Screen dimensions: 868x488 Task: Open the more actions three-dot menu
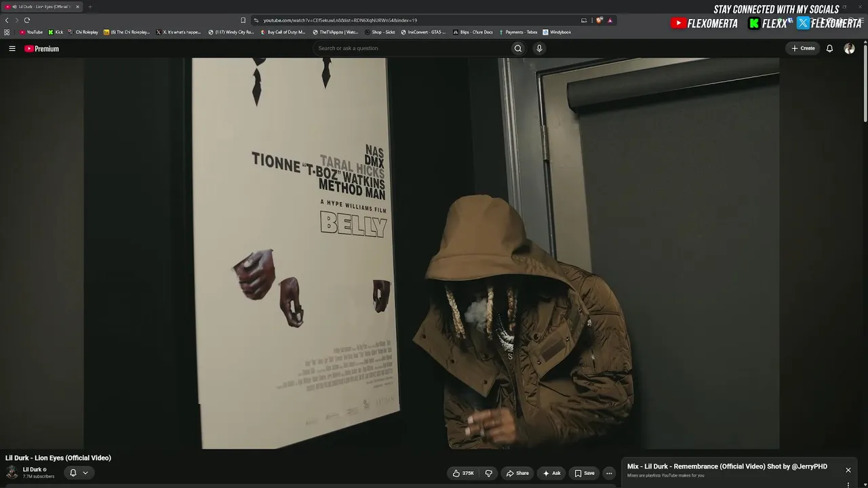pos(609,473)
